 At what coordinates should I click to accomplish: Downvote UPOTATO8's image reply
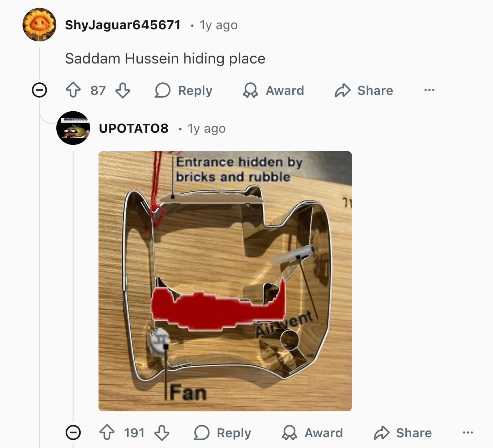coord(162,433)
